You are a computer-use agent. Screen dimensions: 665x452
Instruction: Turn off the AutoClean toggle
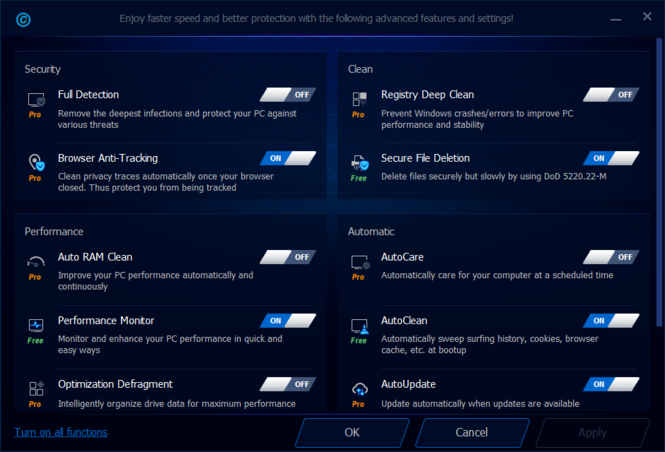pyautogui.click(x=611, y=321)
